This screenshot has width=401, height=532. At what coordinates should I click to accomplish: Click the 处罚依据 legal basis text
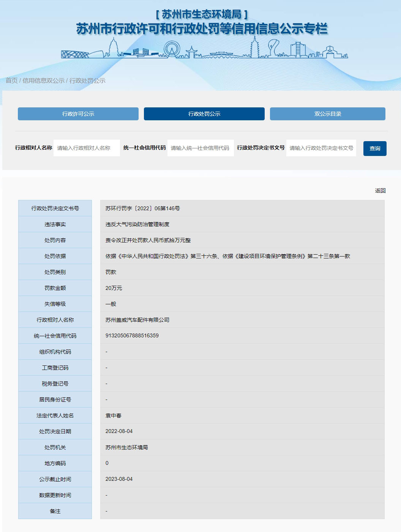(x=228, y=256)
